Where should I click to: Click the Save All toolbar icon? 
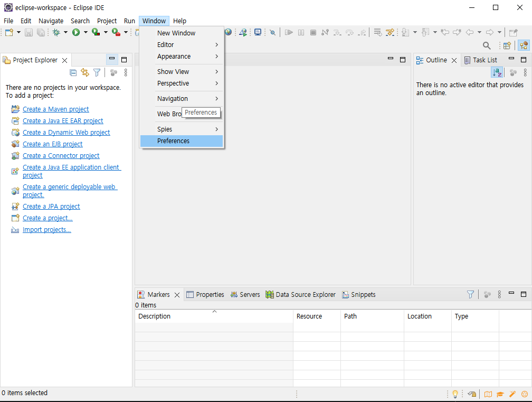pos(41,32)
